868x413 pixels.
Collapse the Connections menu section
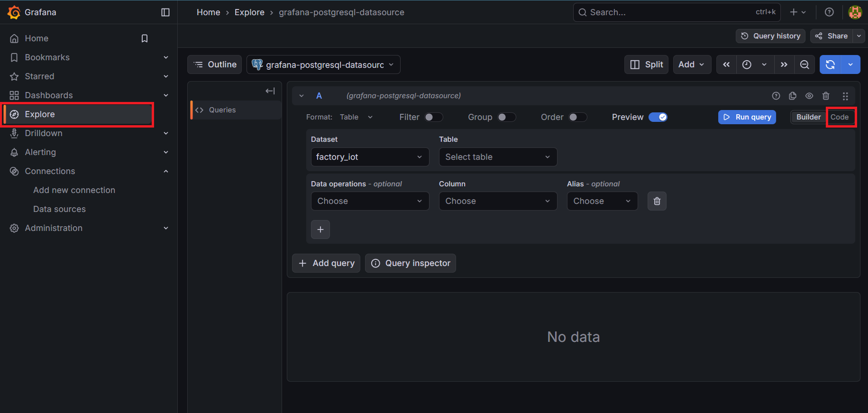(x=166, y=171)
